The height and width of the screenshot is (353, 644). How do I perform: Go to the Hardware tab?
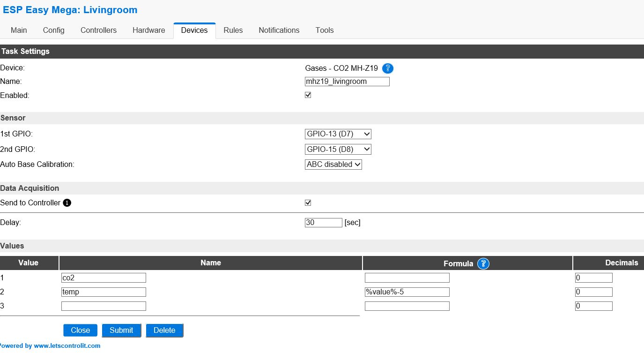click(x=148, y=30)
